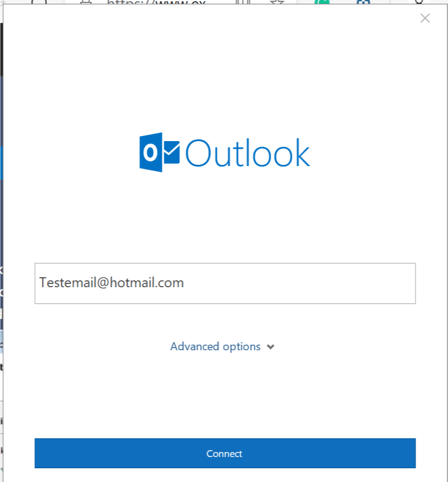
Task: Place cursor after 'hotmail.com' in email box
Action: pyautogui.click(x=184, y=283)
